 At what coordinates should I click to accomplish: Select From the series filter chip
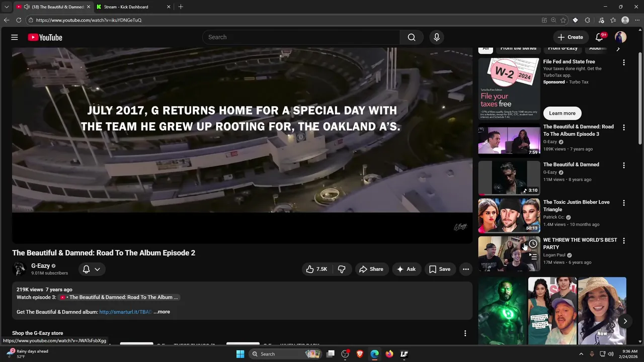tap(518, 48)
